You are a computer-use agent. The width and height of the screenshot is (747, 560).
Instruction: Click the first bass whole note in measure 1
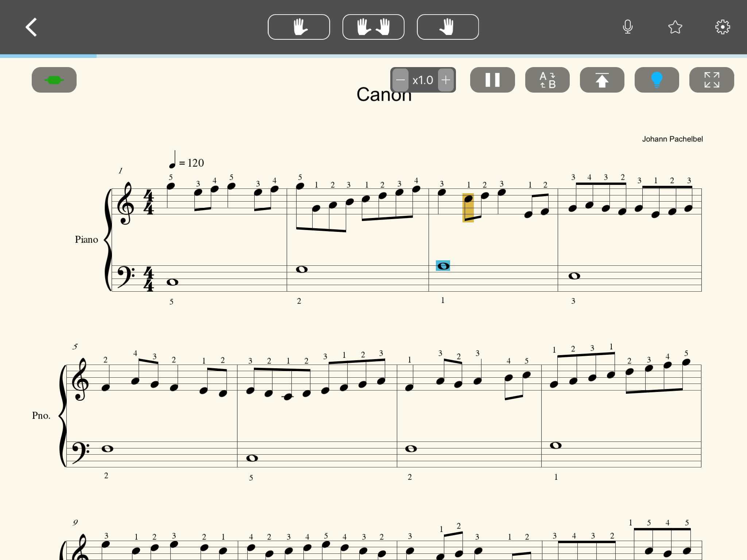pyautogui.click(x=172, y=282)
